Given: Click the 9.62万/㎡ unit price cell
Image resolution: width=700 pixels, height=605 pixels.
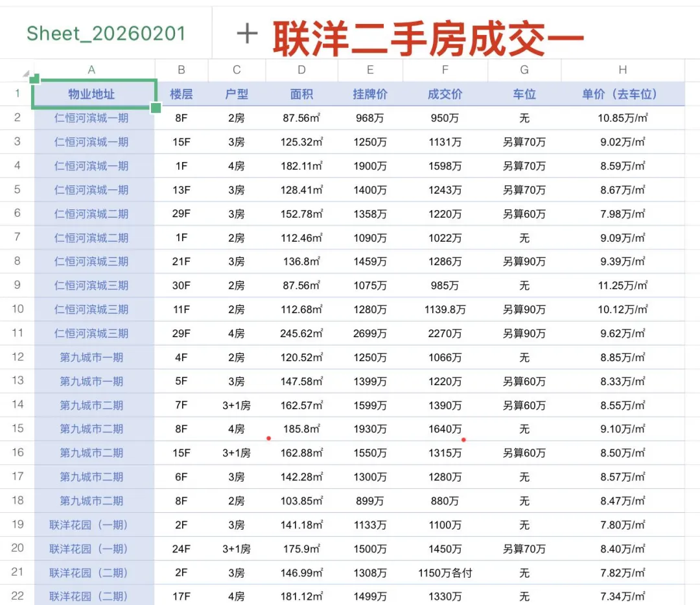Looking at the screenshot, I should coord(623,333).
